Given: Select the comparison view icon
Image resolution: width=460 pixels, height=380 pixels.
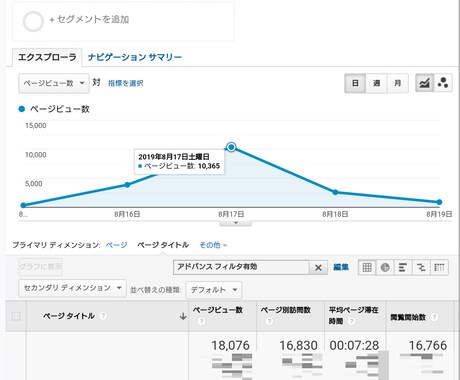Looking at the screenshot, I should click(421, 267).
